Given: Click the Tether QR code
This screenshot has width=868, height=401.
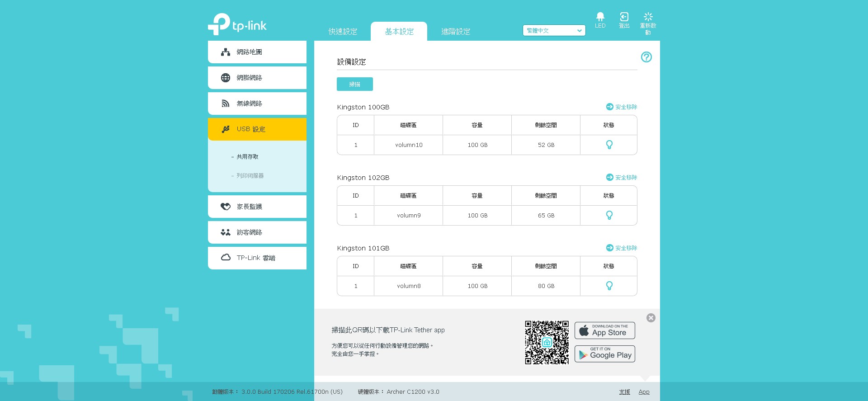Looking at the screenshot, I should click(x=547, y=342).
